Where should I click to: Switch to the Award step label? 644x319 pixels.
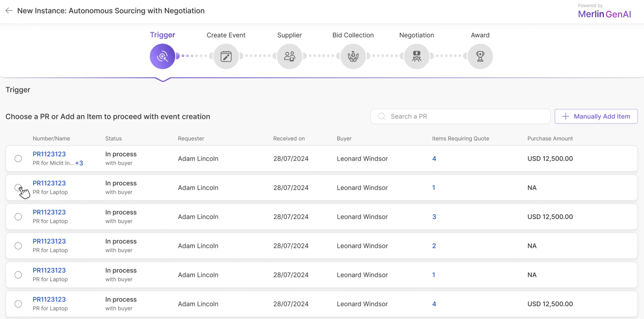click(480, 35)
